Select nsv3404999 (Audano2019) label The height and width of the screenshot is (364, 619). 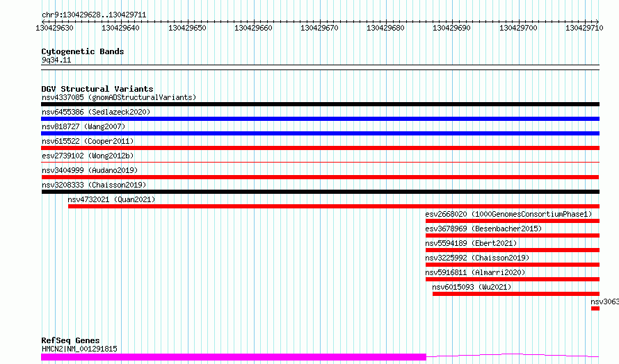click(90, 170)
